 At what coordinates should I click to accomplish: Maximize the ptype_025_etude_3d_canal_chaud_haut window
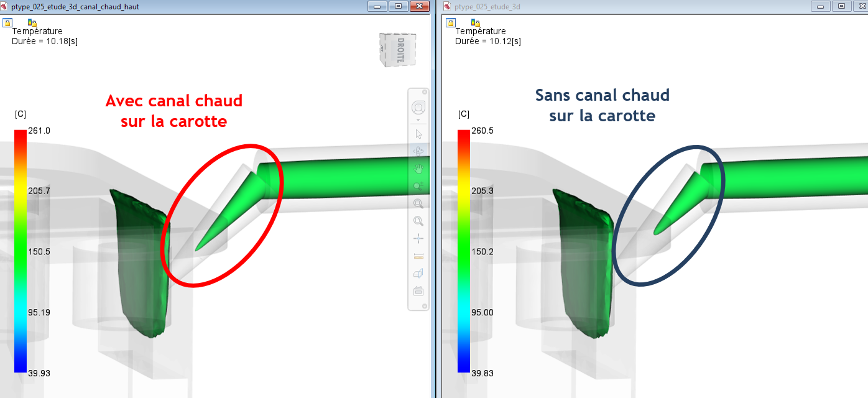(398, 6)
